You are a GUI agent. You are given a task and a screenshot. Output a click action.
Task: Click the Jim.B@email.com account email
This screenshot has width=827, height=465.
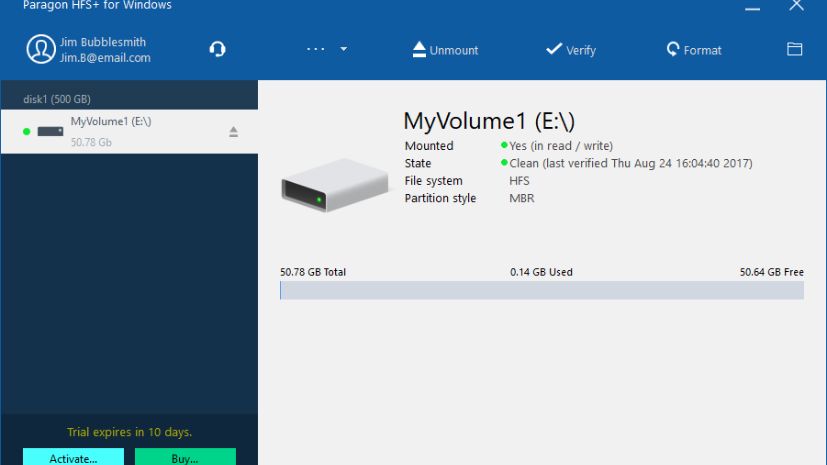pos(105,58)
